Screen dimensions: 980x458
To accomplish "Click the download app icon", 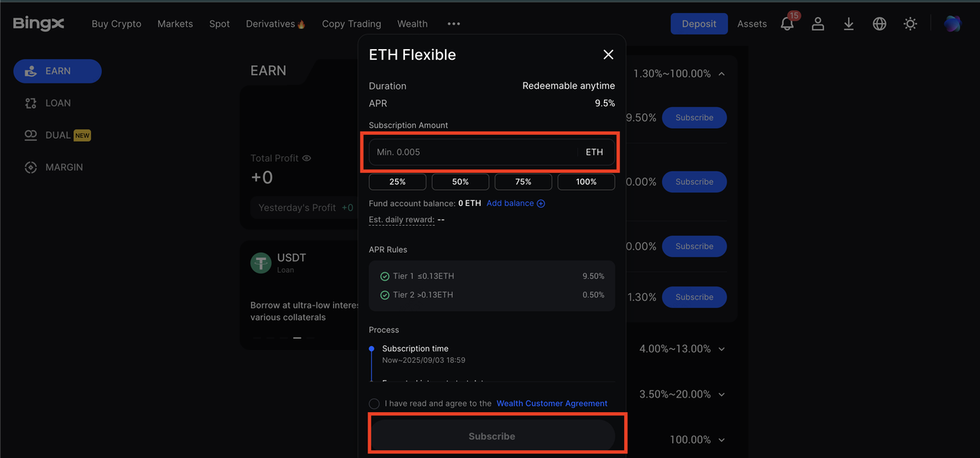I will coord(848,24).
